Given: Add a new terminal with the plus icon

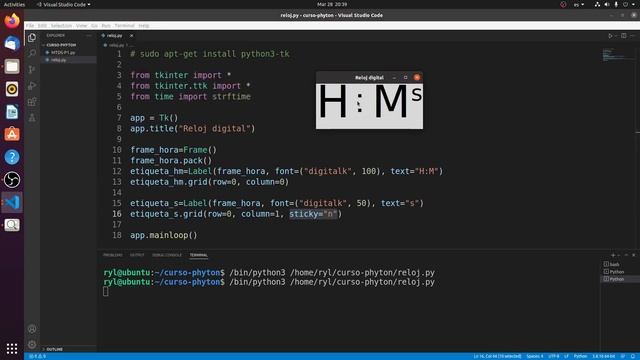Looking at the screenshot, I should point(613,255).
